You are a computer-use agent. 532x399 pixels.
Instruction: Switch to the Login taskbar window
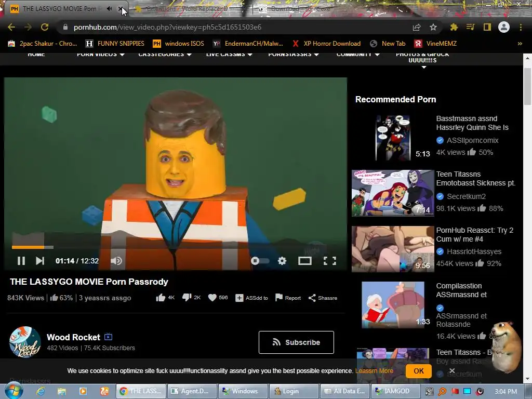294,391
